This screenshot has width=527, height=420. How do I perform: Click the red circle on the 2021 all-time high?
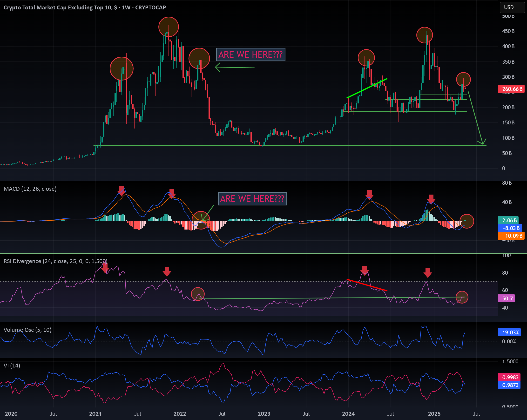point(169,27)
